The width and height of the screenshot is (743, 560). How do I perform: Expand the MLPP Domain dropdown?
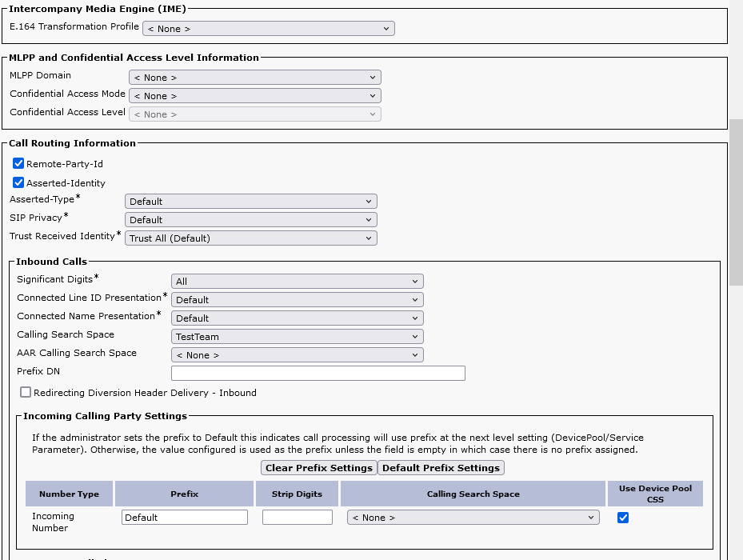254,78
